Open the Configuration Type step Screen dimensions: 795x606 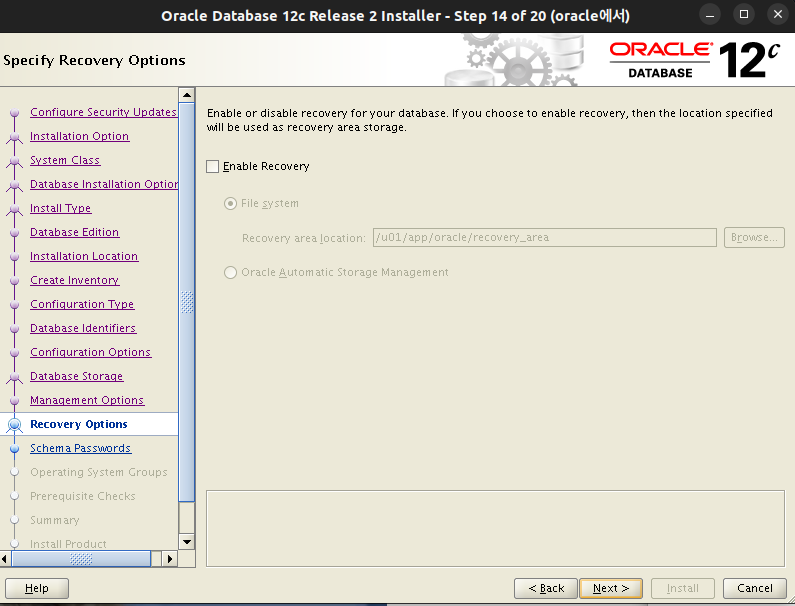(x=82, y=304)
